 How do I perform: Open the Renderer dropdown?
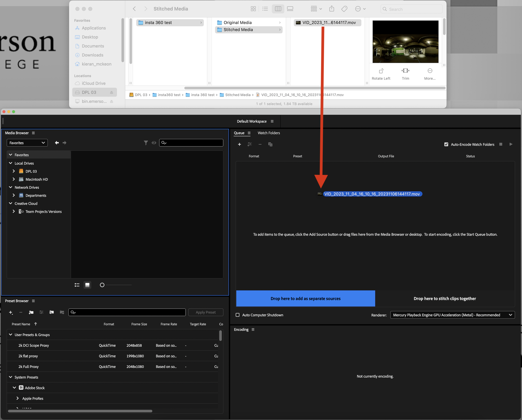click(452, 315)
